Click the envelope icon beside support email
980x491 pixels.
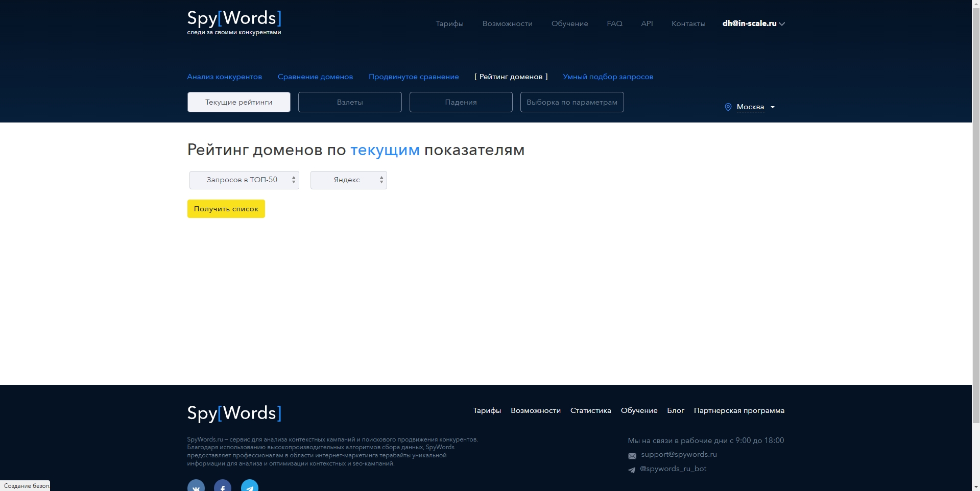(x=632, y=456)
